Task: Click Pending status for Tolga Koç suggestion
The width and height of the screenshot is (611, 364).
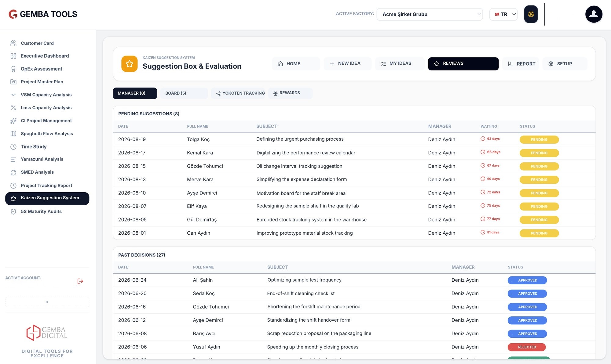Action: point(539,140)
